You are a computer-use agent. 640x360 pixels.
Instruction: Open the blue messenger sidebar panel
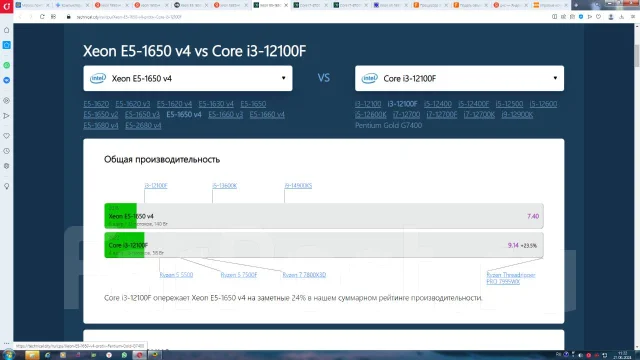(7, 80)
